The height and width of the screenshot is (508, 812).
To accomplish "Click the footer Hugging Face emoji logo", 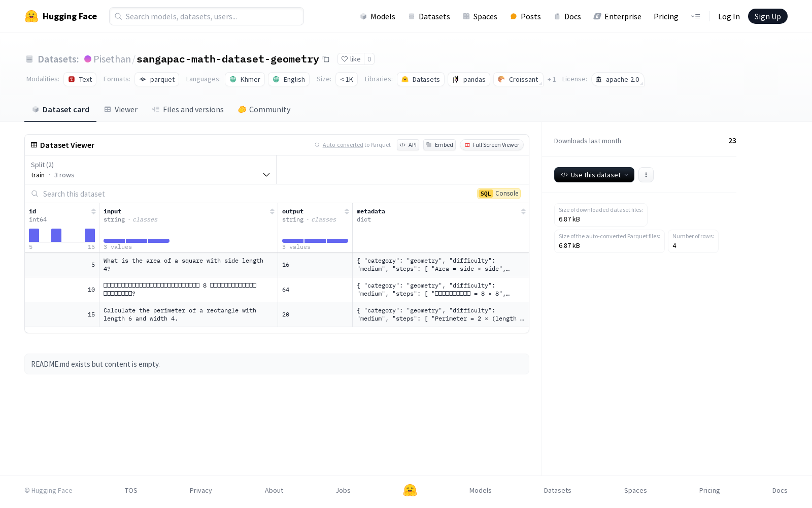I will pos(410,490).
